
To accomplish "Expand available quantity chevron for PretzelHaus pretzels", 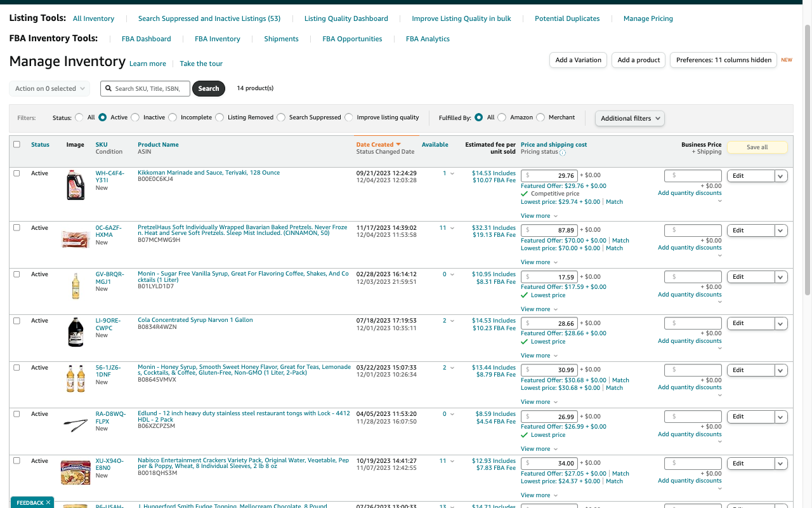I will pyautogui.click(x=452, y=228).
